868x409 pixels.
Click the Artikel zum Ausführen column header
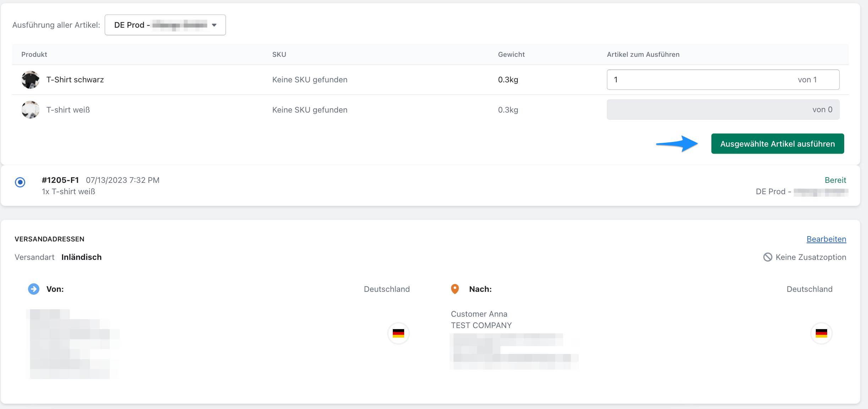[x=643, y=54]
